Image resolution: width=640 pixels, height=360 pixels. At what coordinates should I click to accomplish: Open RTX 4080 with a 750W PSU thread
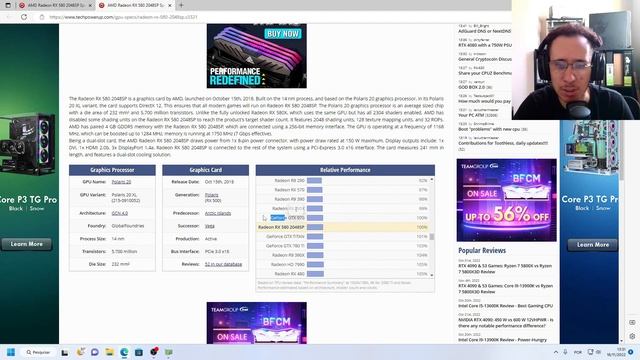tap(484, 45)
